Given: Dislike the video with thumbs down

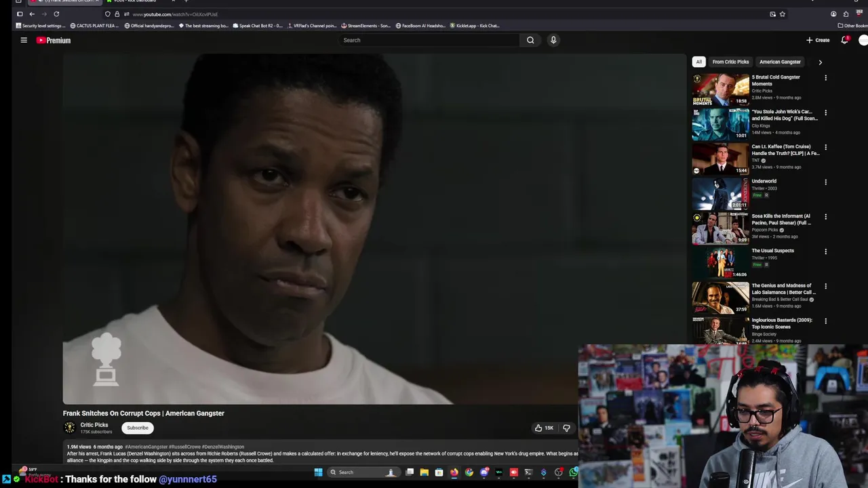Looking at the screenshot, I should coord(566,428).
